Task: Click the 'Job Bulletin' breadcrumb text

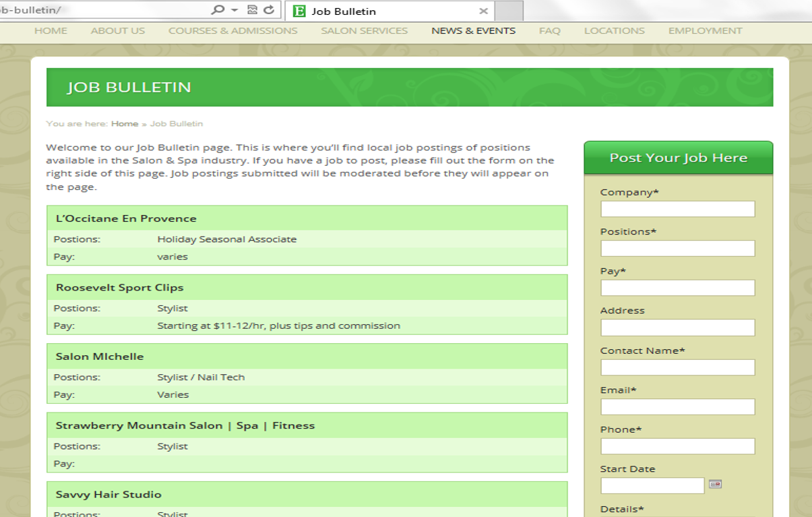Action: [x=177, y=124]
